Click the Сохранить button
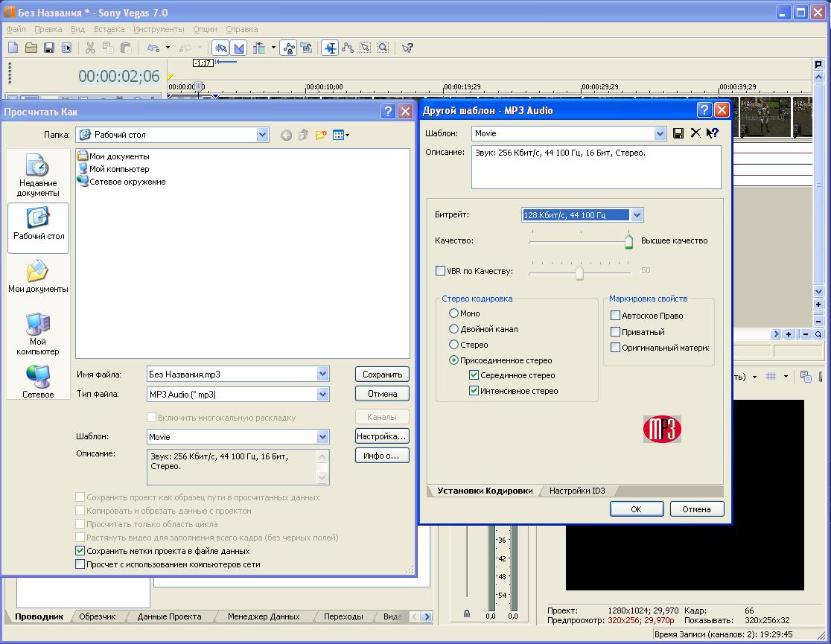This screenshot has width=831, height=644. coord(382,374)
